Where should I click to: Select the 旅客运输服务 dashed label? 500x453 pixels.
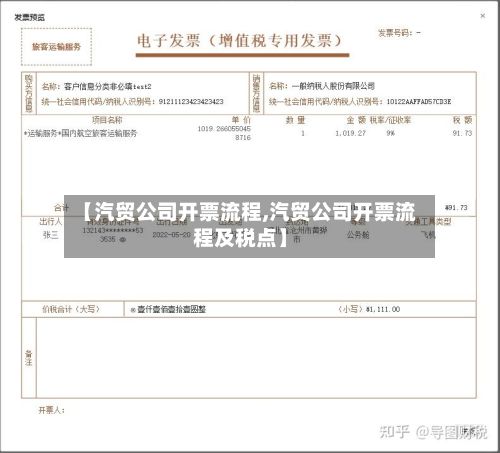pos(56,47)
